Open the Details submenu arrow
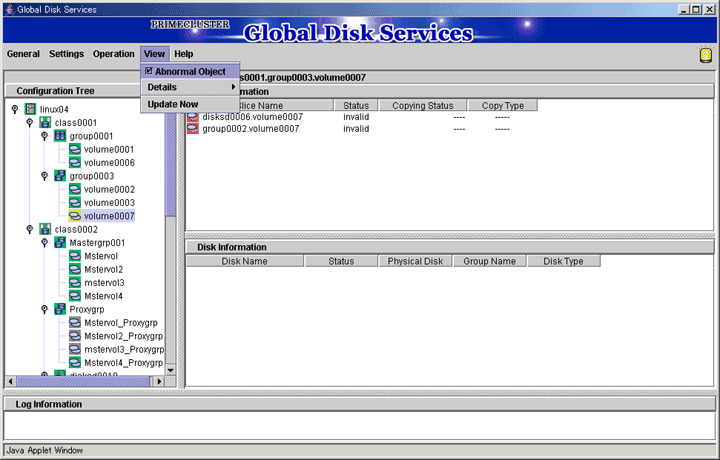Viewport: 720px width, 460px height. point(233,87)
